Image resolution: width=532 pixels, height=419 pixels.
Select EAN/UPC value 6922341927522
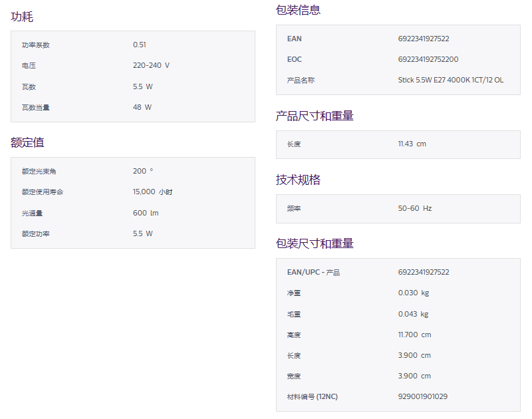tap(424, 272)
